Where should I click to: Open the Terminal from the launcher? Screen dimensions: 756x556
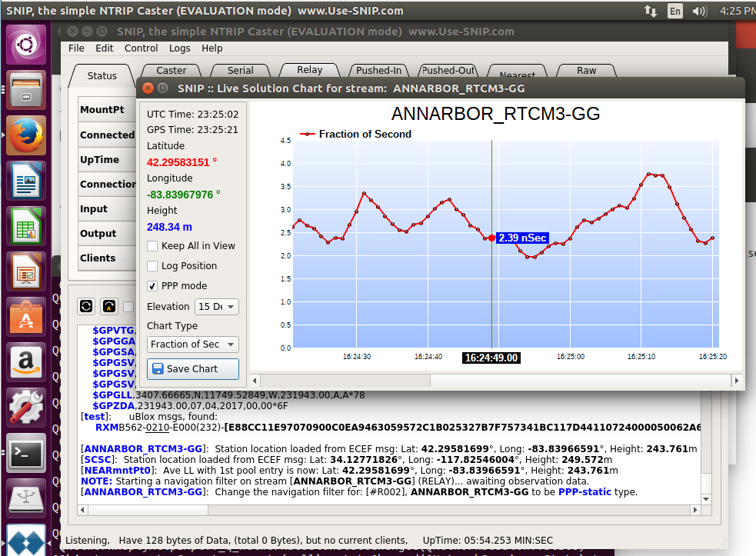[x=26, y=453]
